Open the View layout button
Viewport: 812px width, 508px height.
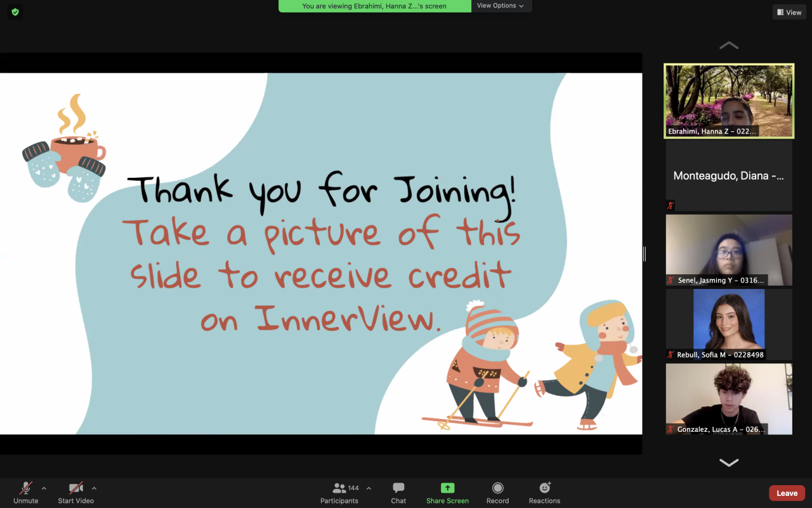(x=789, y=12)
